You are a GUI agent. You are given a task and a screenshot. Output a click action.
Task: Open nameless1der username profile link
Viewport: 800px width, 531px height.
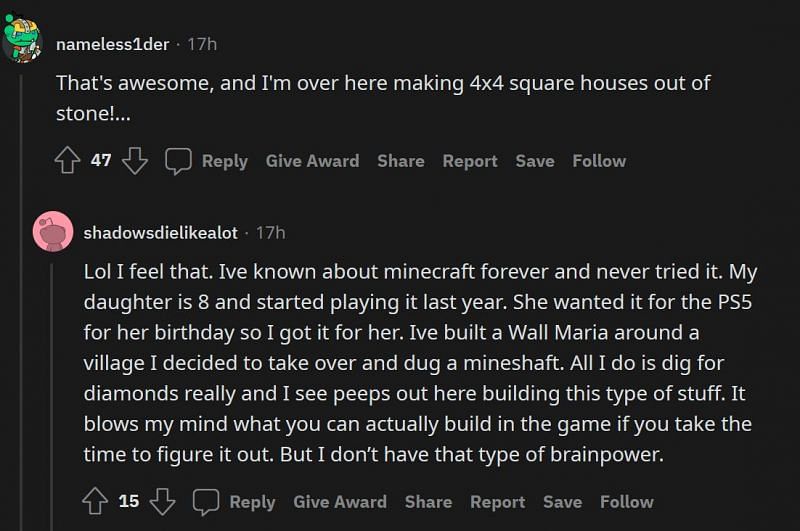click(x=114, y=44)
